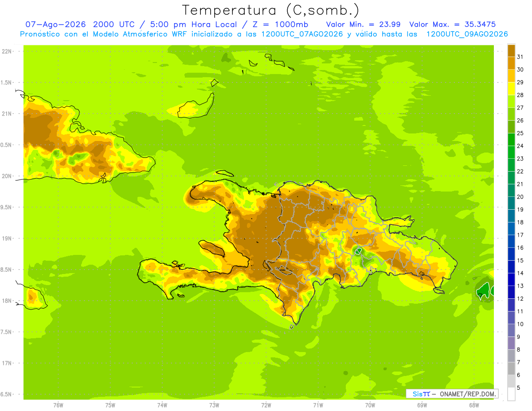
Task: Click the gray colorbar segment between 6 and 7
Action: 511,368
